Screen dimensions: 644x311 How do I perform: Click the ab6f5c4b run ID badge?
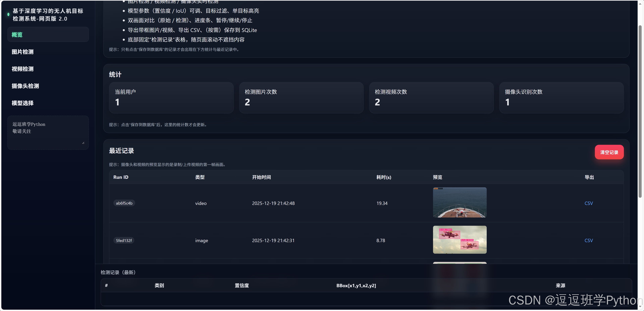click(124, 203)
